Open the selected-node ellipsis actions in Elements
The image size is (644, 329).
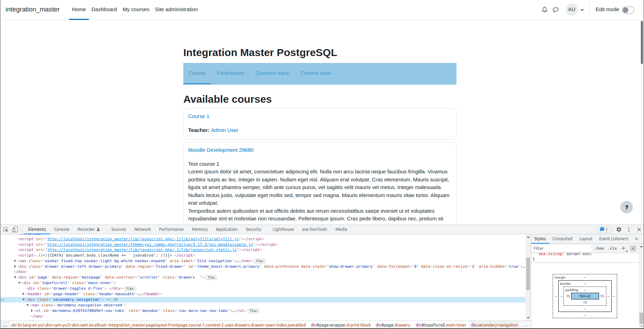click(3, 300)
